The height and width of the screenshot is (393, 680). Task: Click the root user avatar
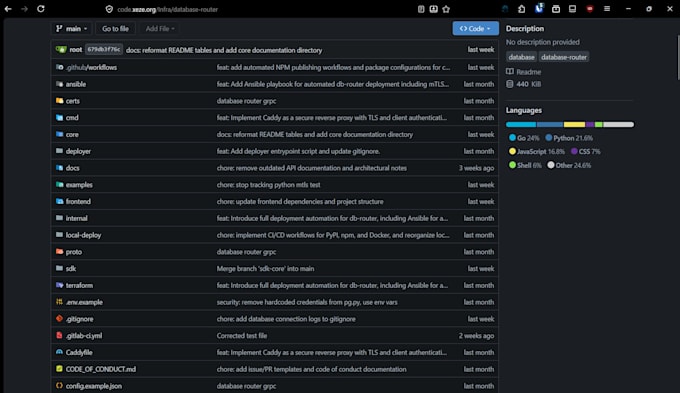pos(61,49)
